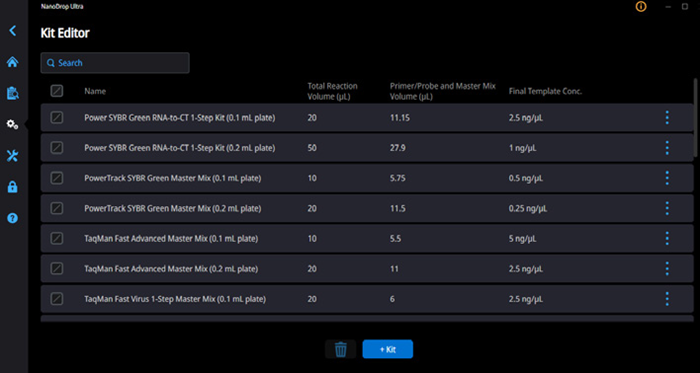Image resolution: width=700 pixels, height=373 pixels.
Task: Check TaqMan Fast Advanced 0.2 mL plate row
Action: [57, 269]
